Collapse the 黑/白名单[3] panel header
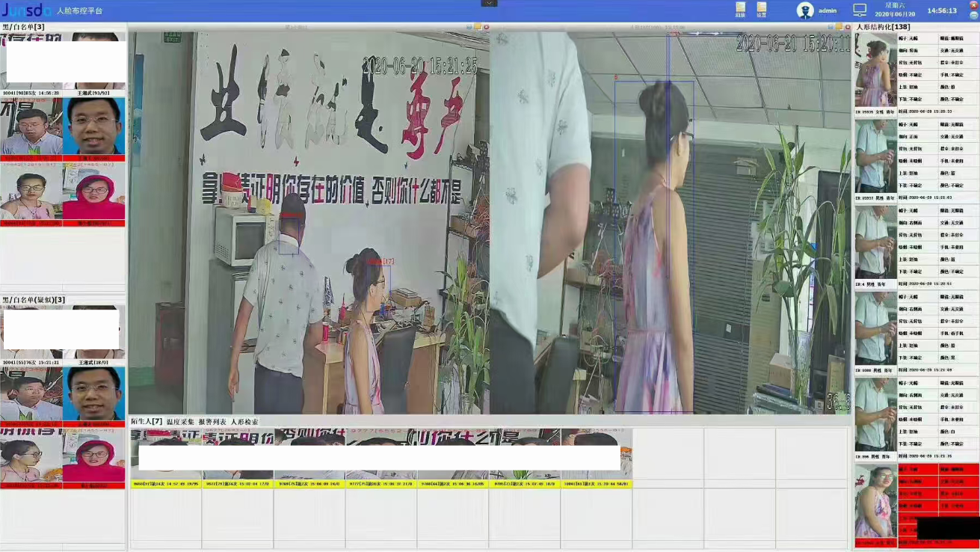The height and width of the screenshot is (552, 980). pos(24,27)
